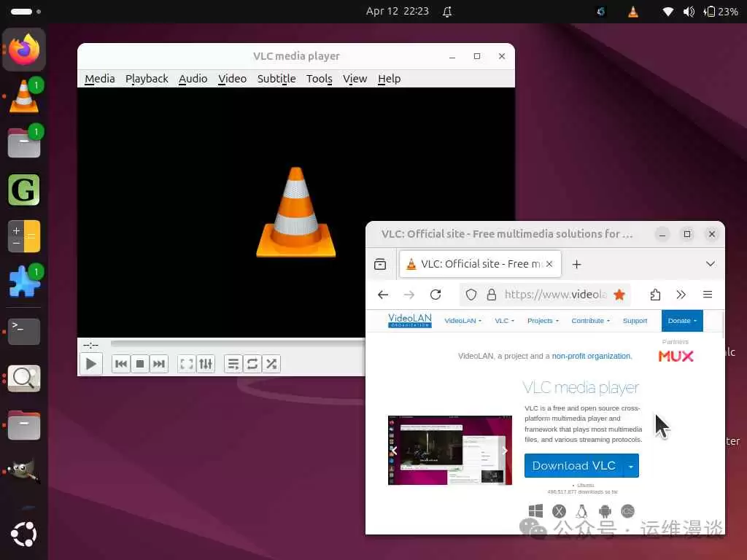
Task: Skip to next media in VLC
Action: [159, 363]
